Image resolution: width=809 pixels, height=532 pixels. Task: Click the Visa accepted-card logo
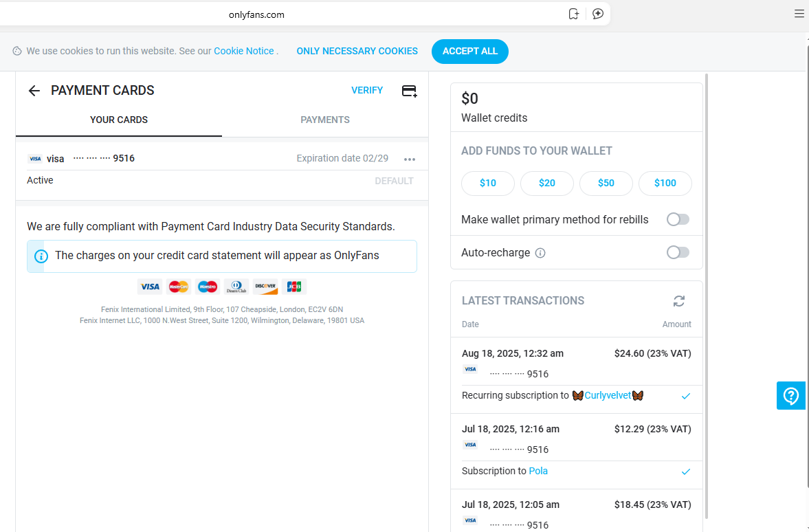pyautogui.click(x=150, y=287)
